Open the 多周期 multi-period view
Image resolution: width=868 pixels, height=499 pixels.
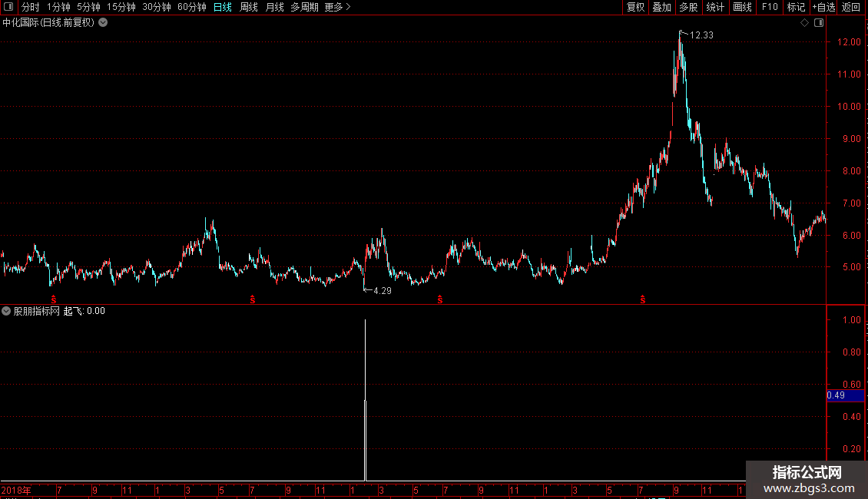tap(304, 7)
